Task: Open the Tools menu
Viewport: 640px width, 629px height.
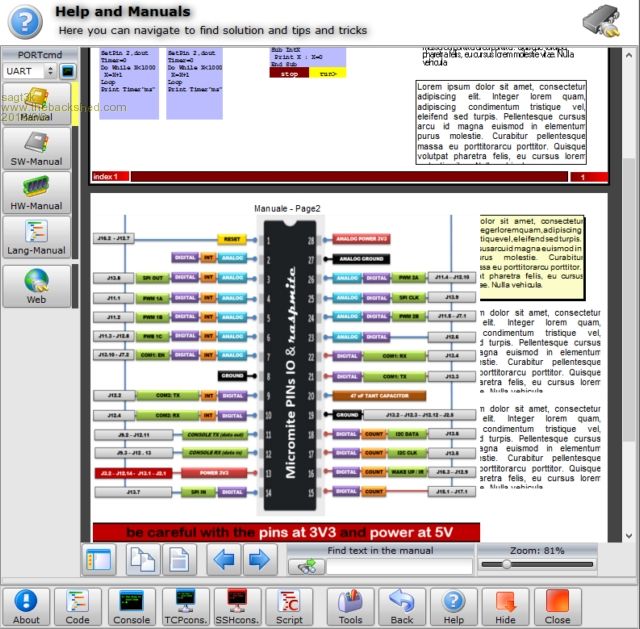Action: (x=350, y=606)
